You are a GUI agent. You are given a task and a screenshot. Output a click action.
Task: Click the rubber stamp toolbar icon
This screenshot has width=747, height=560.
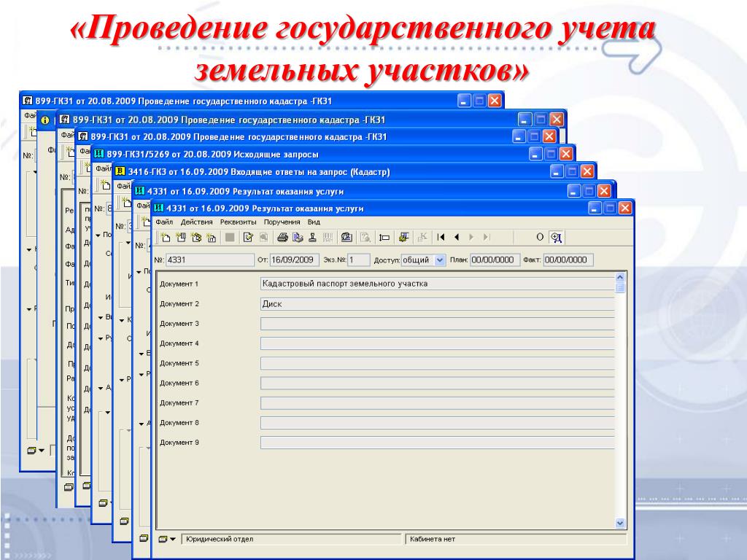tap(312, 237)
